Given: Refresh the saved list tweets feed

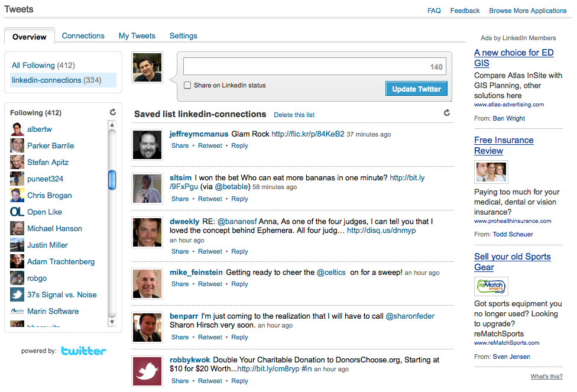Looking at the screenshot, I should (447, 113).
